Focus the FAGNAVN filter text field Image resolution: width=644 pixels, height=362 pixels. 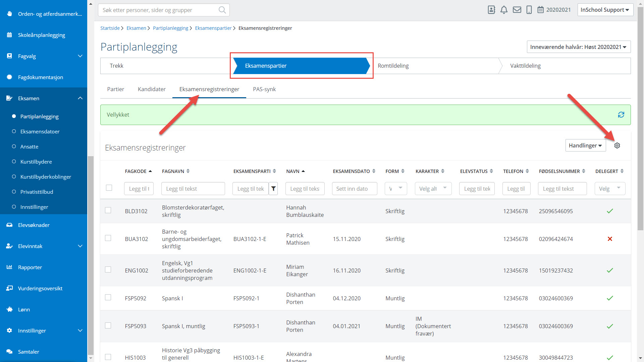(x=193, y=189)
